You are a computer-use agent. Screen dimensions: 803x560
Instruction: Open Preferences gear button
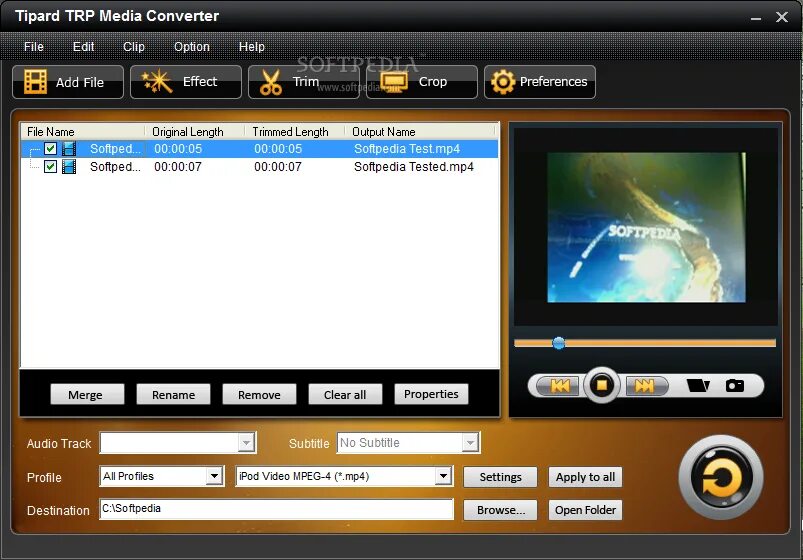pos(540,81)
